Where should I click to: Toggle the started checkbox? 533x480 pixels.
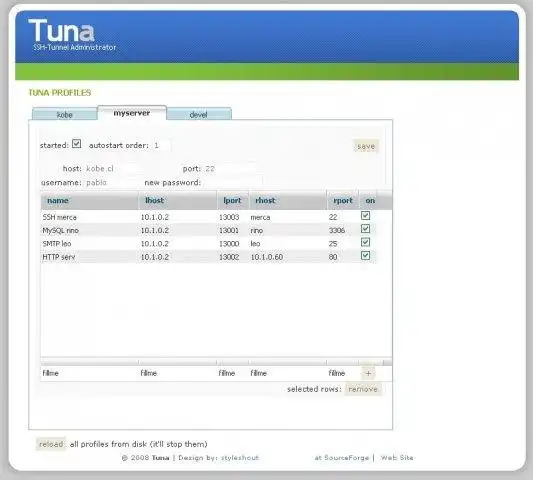click(76, 144)
